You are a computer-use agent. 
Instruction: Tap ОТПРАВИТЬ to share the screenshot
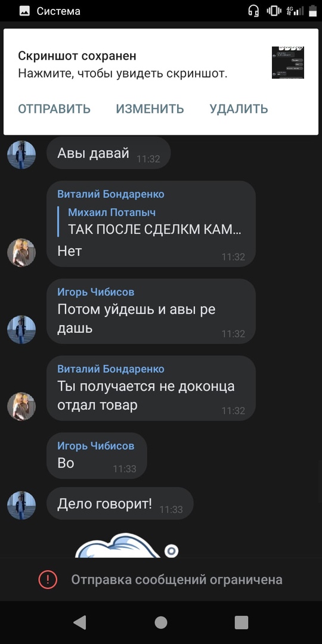(54, 109)
